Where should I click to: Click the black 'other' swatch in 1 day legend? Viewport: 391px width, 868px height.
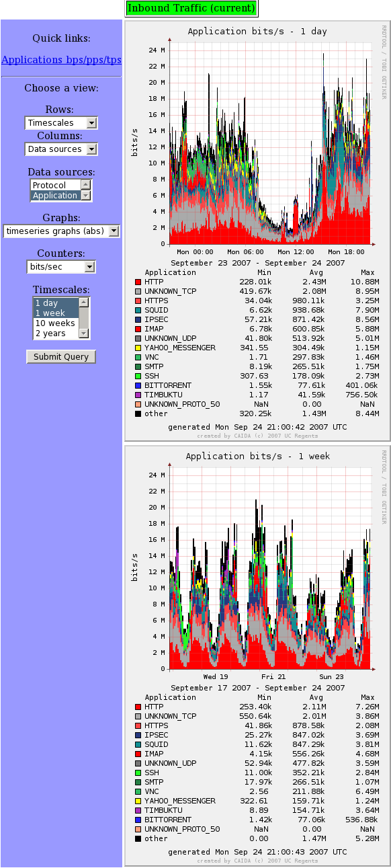(x=138, y=414)
